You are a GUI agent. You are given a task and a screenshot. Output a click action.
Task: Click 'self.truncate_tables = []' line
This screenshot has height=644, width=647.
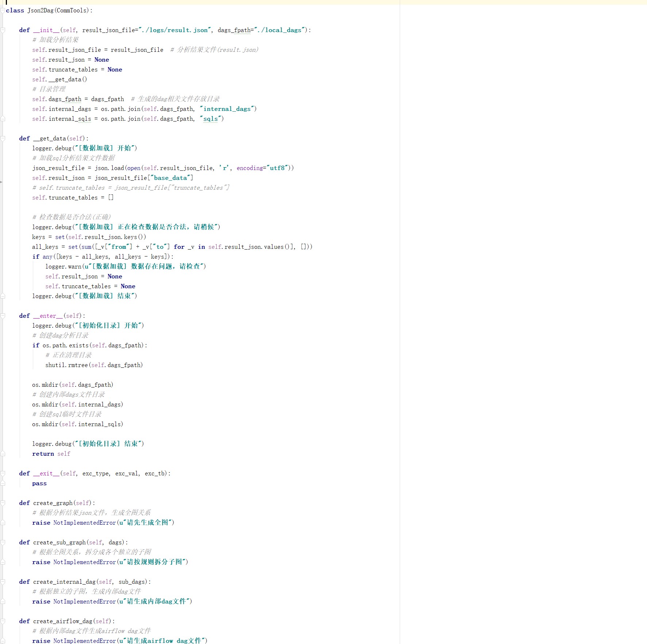(73, 197)
